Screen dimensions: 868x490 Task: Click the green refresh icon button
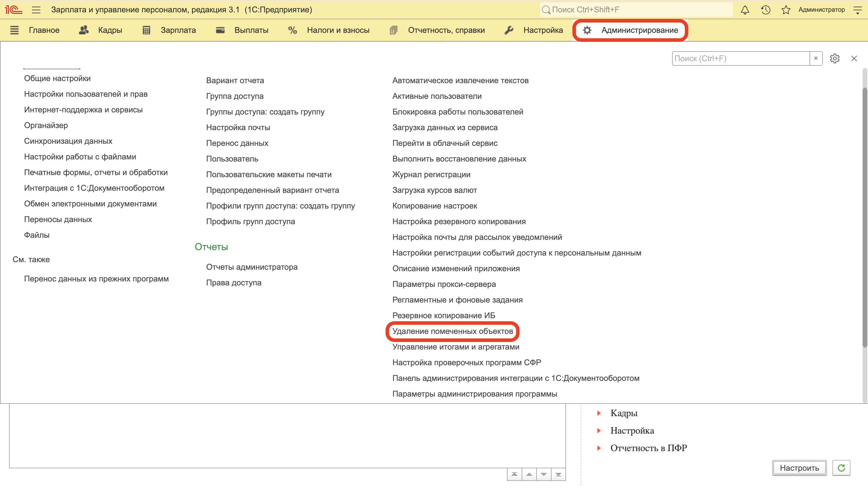(841, 468)
